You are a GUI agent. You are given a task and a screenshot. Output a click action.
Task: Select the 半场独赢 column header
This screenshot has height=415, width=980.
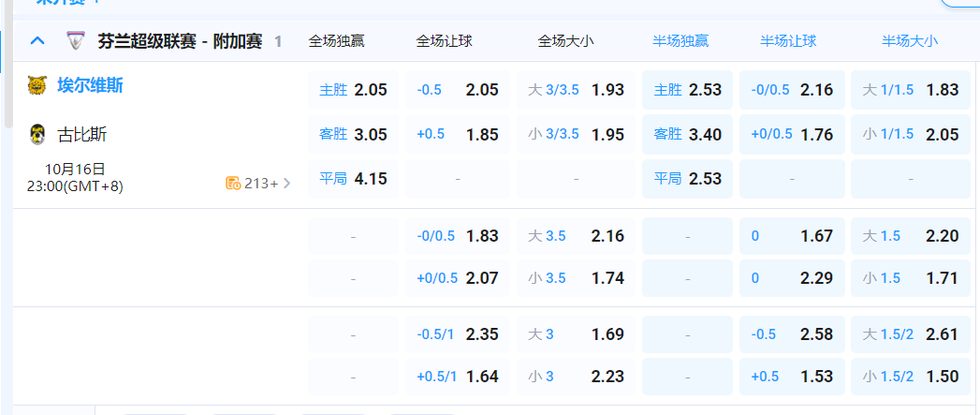(680, 41)
